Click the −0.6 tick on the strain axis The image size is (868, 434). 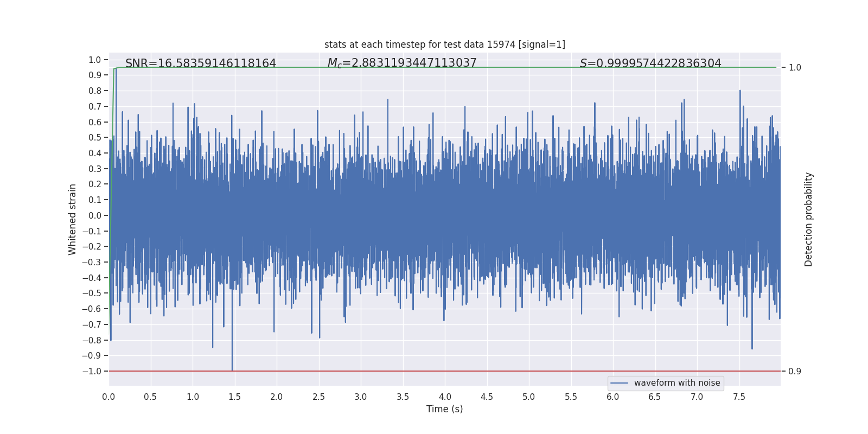[x=92, y=309]
